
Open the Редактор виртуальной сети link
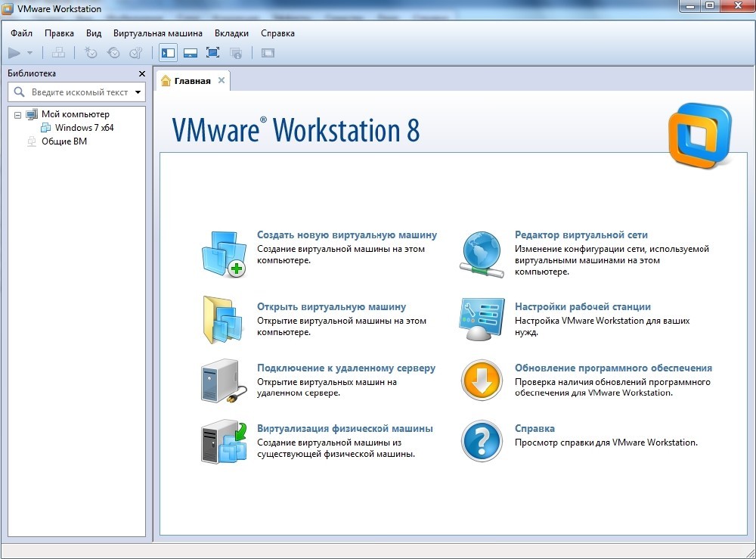[x=581, y=235]
